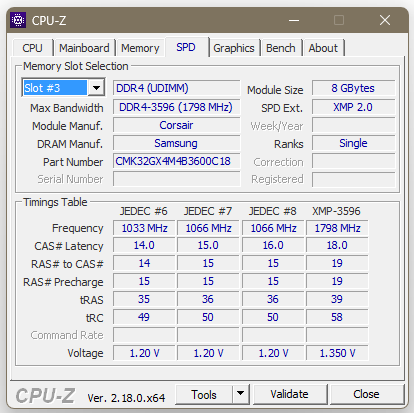Click the CPU-Z app icon in title bar
Screen dimensions: 414x413
tap(18, 20)
